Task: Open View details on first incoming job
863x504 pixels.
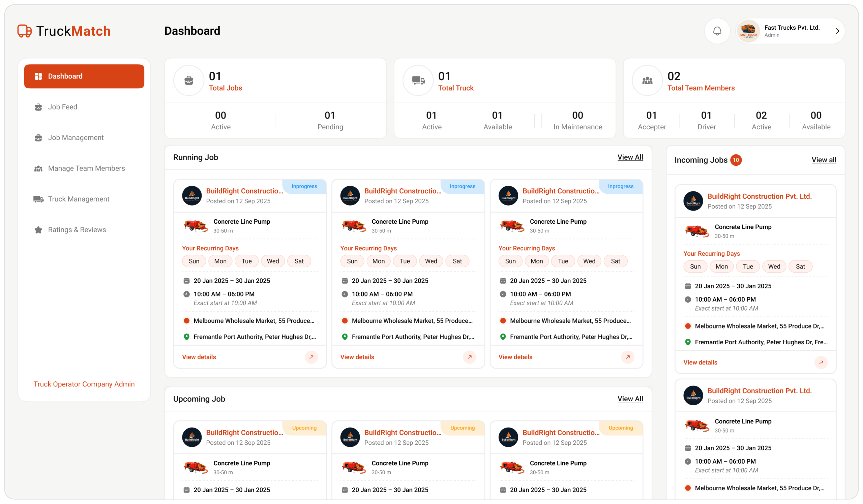Action: (700, 363)
